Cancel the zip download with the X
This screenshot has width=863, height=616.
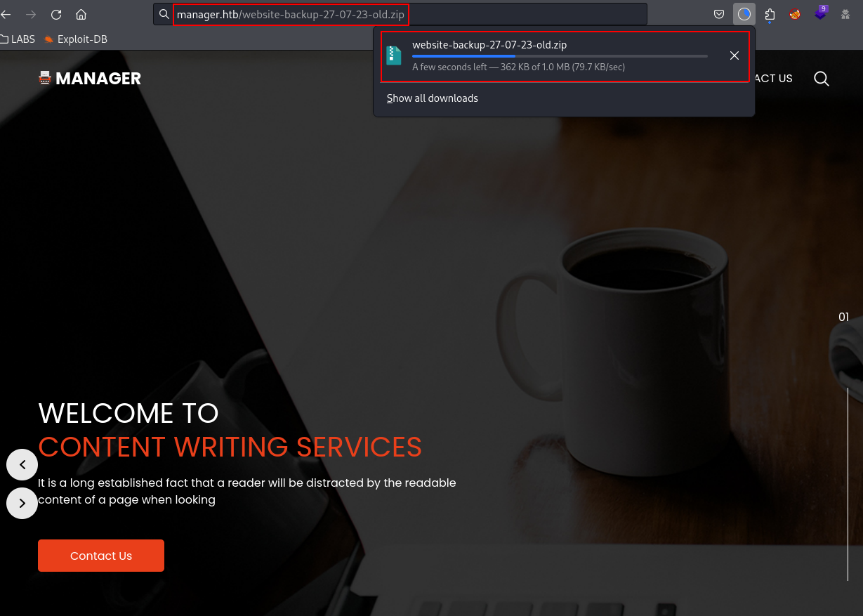(x=734, y=55)
